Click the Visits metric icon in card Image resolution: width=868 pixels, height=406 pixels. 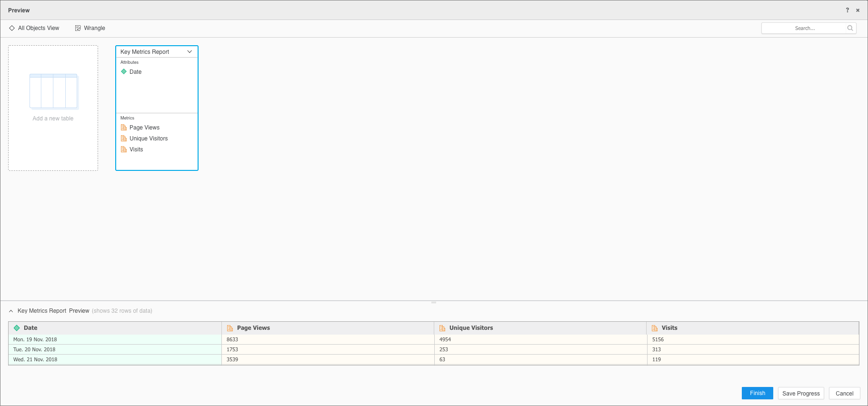point(124,149)
